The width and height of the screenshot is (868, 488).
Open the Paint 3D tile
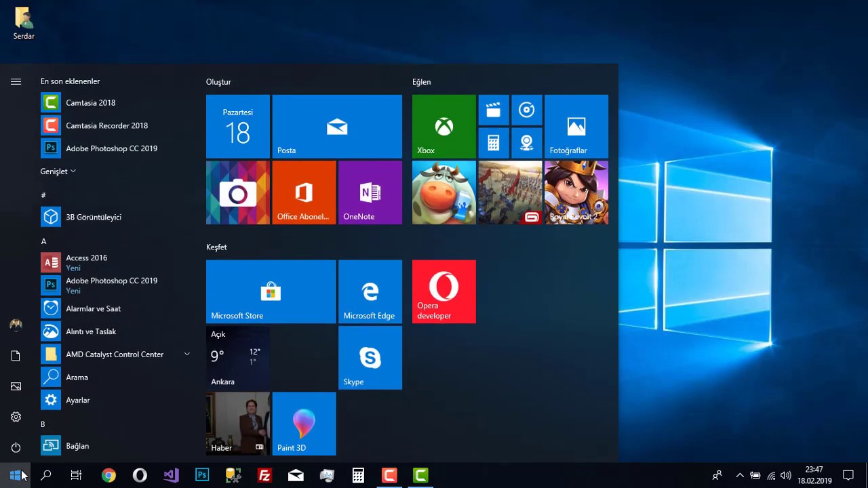tap(304, 424)
